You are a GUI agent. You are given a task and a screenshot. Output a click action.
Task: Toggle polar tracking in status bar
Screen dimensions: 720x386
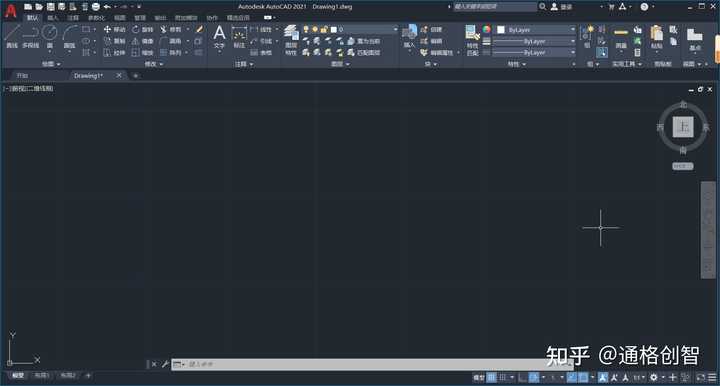coord(534,377)
